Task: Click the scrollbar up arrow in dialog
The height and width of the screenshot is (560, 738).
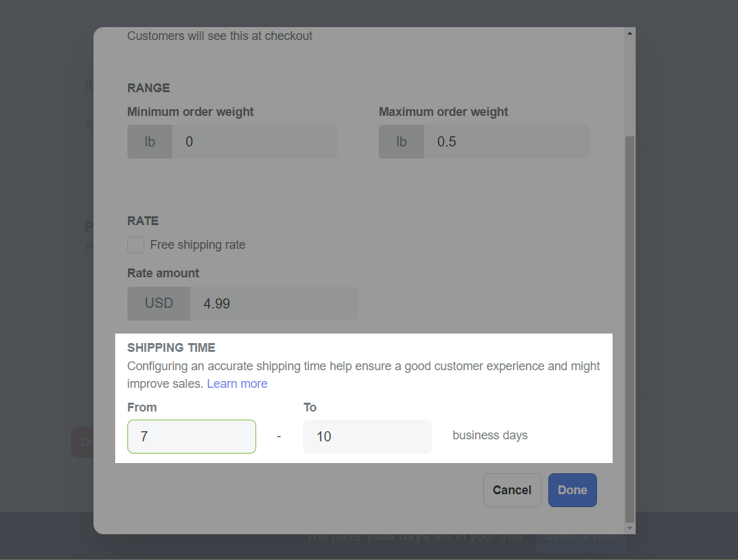Action: pos(630,33)
